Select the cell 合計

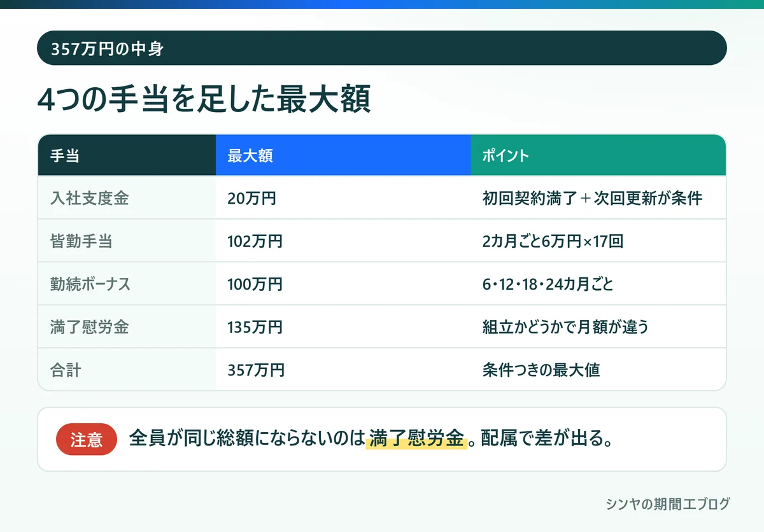coord(127,369)
